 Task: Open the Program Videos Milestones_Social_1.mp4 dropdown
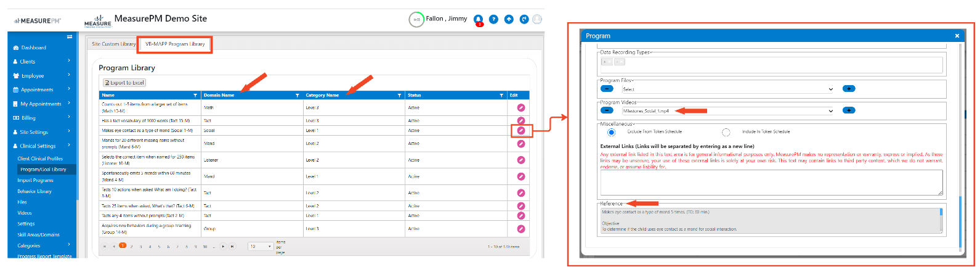(728, 111)
